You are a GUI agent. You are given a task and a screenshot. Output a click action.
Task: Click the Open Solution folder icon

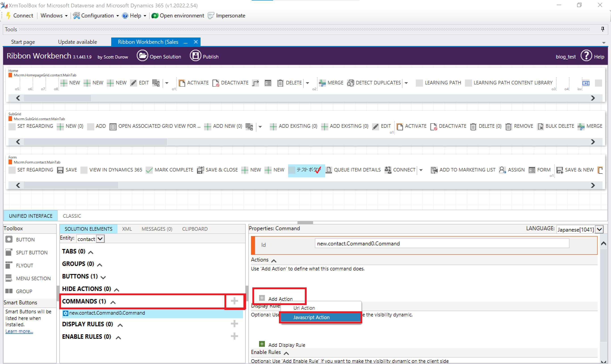pos(142,56)
